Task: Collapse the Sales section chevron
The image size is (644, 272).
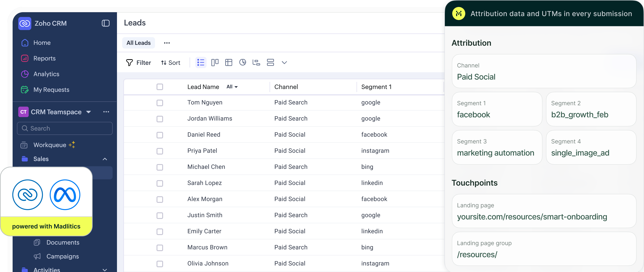Action: 105,159
